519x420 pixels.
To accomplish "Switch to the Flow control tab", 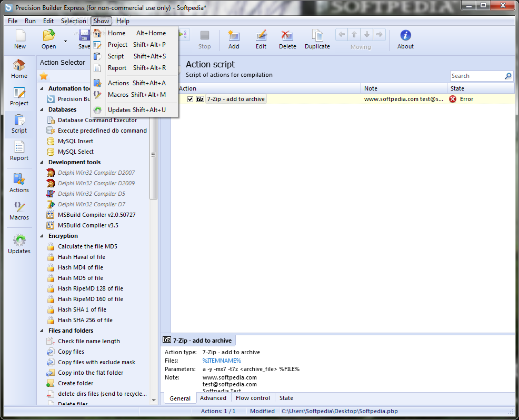I will 253,398.
